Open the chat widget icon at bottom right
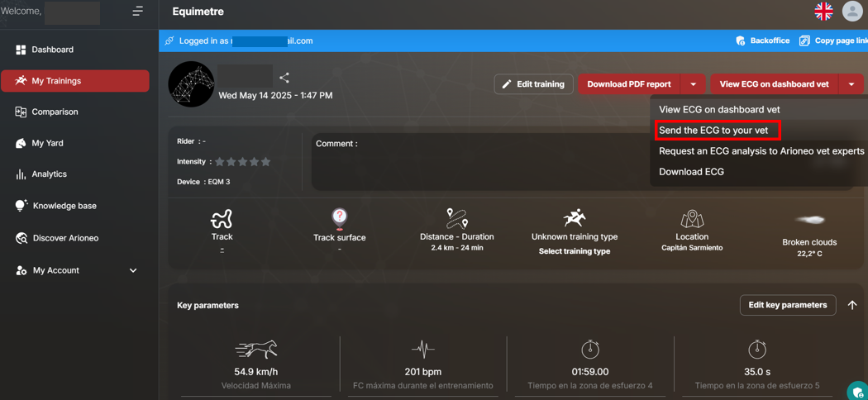The height and width of the screenshot is (400, 868). pyautogui.click(x=857, y=391)
